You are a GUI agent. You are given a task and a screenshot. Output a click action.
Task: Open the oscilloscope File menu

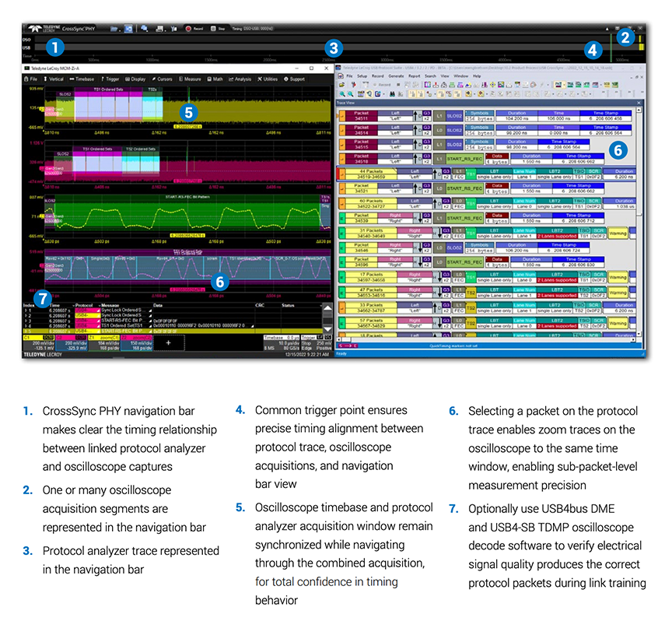pos(31,79)
